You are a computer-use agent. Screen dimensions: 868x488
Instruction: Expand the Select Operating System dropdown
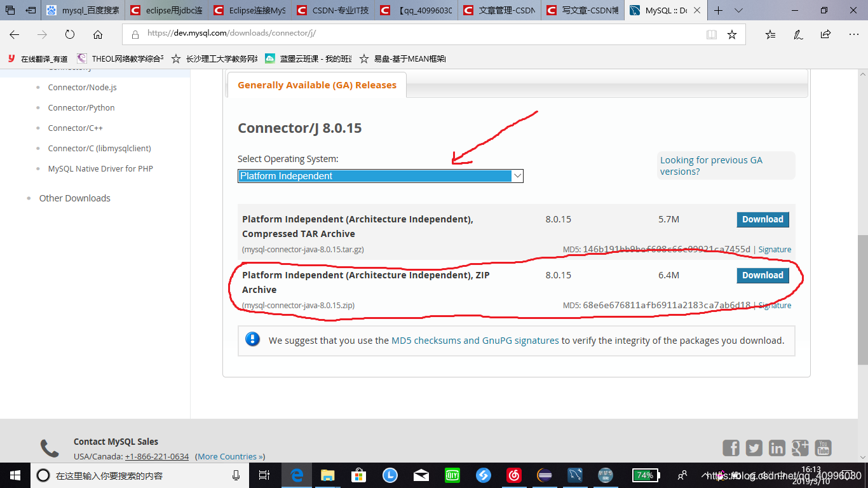380,176
